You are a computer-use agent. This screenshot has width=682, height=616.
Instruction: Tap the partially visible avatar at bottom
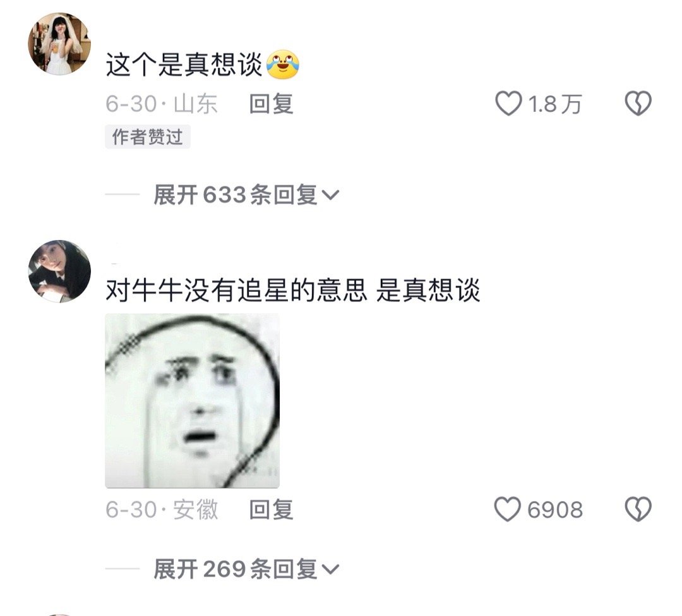[x=59, y=615]
